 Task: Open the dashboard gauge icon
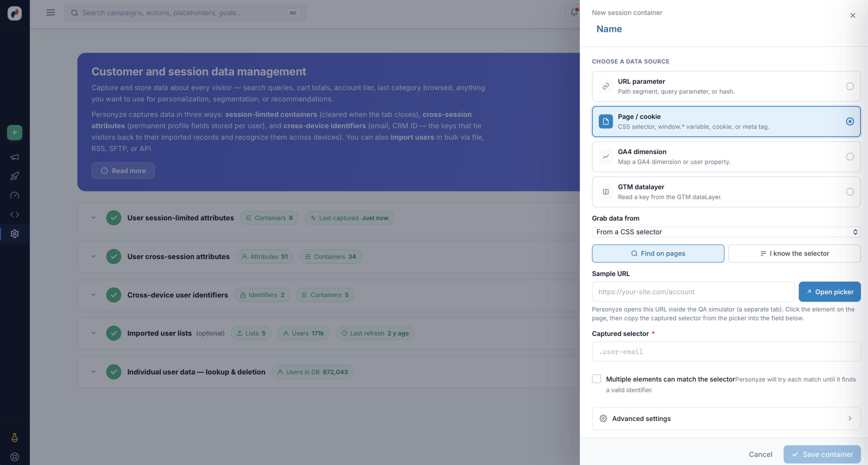(15, 195)
